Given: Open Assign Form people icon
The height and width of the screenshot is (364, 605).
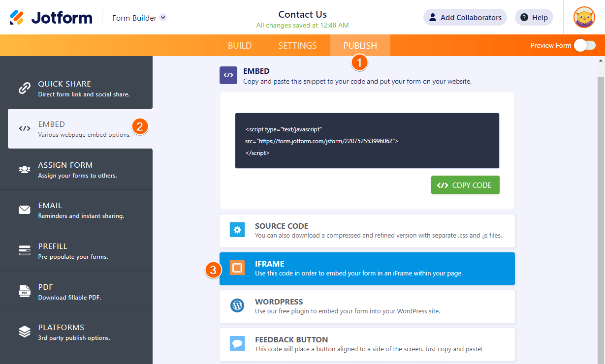Looking at the screenshot, I should tap(25, 170).
